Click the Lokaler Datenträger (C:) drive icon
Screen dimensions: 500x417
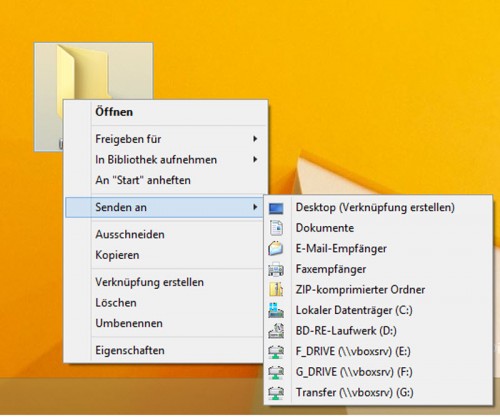[x=276, y=310]
